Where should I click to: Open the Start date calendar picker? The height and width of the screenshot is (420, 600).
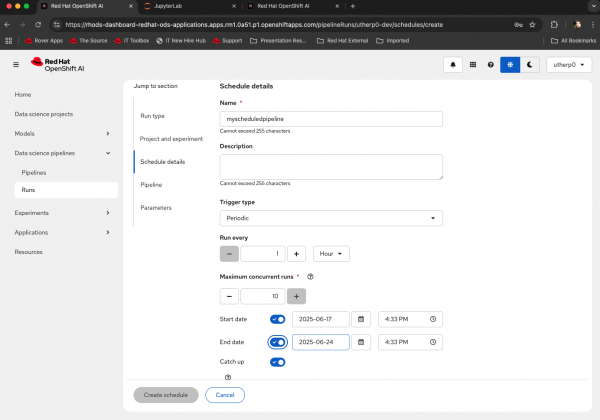pyautogui.click(x=360, y=319)
